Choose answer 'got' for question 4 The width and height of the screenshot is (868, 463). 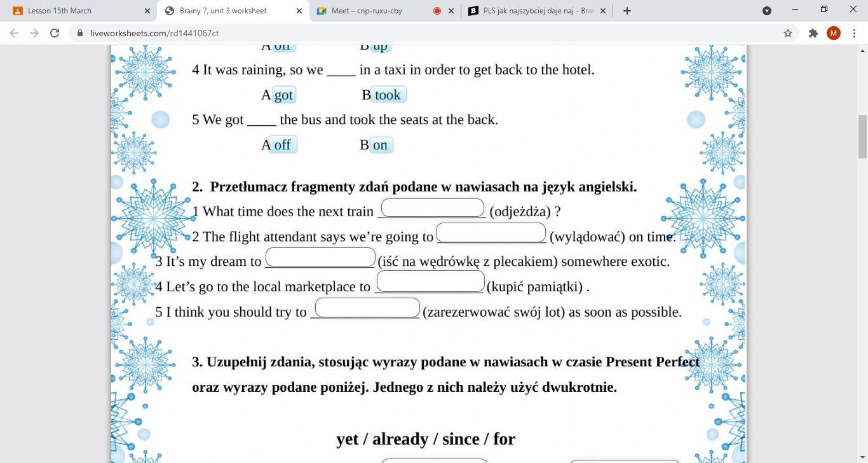[283, 95]
